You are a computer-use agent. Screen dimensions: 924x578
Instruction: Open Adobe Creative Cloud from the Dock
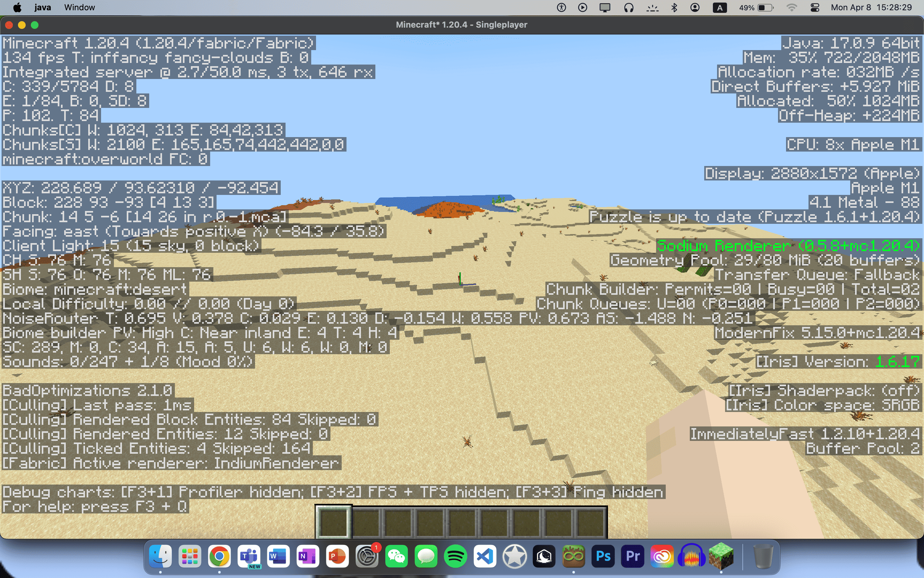click(x=662, y=556)
